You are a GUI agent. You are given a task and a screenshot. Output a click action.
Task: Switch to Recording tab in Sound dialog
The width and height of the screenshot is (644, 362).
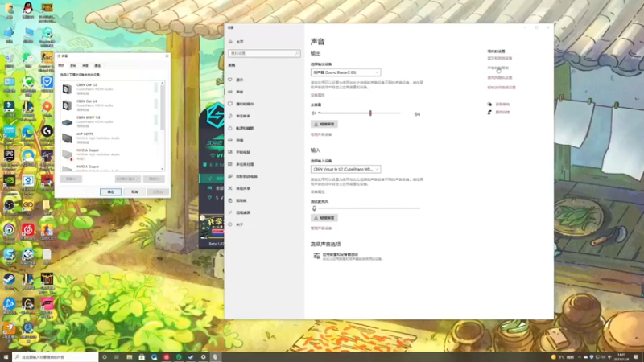point(73,66)
